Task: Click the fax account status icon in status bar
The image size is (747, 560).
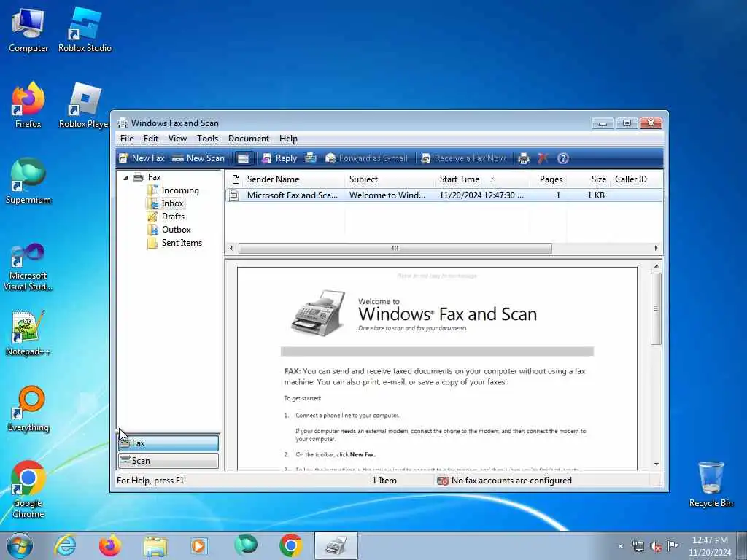Action: 443,481
